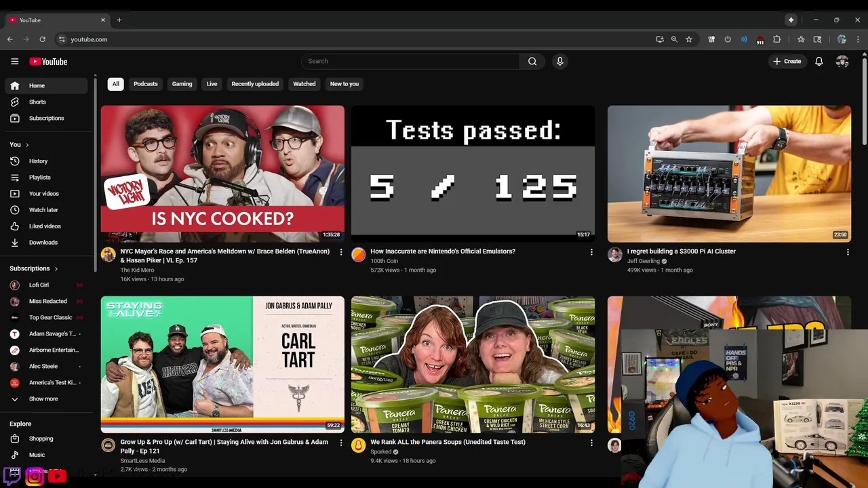
Task: Open Lofi Girl subscription
Action: click(x=46, y=285)
